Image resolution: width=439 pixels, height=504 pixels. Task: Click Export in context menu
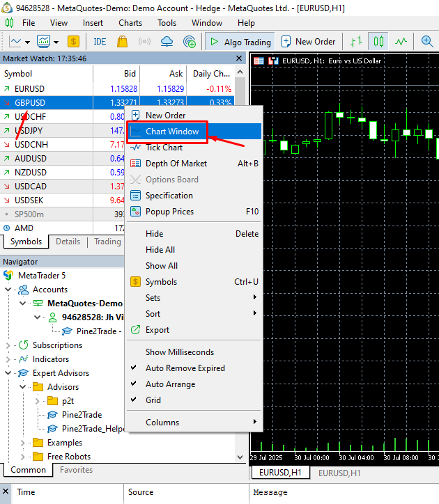tap(194, 330)
